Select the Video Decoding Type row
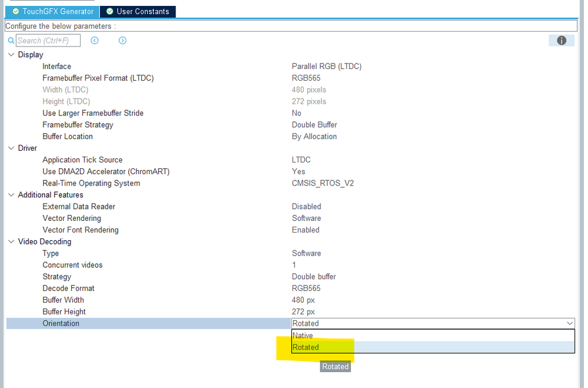This screenshot has width=588, height=388. [x=51, y=253]
